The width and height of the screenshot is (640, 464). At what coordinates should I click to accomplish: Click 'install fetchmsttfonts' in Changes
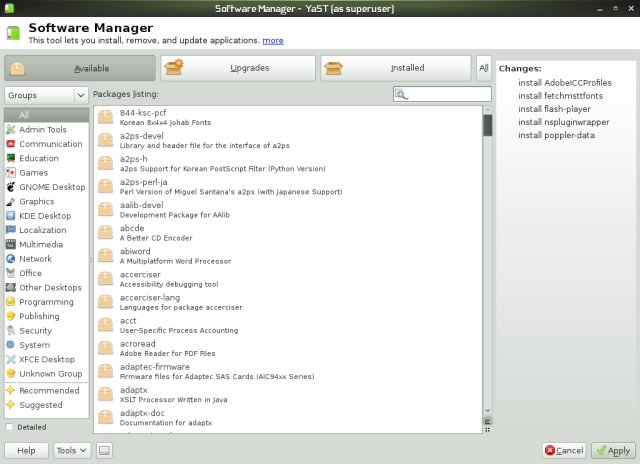click(560, 96)
